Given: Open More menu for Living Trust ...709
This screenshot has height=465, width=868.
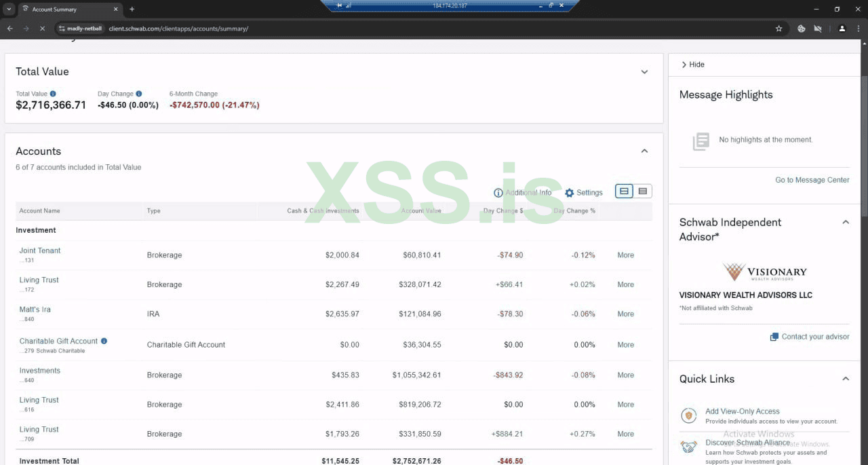Looking at the screenshot, I should tap(625, 434).
